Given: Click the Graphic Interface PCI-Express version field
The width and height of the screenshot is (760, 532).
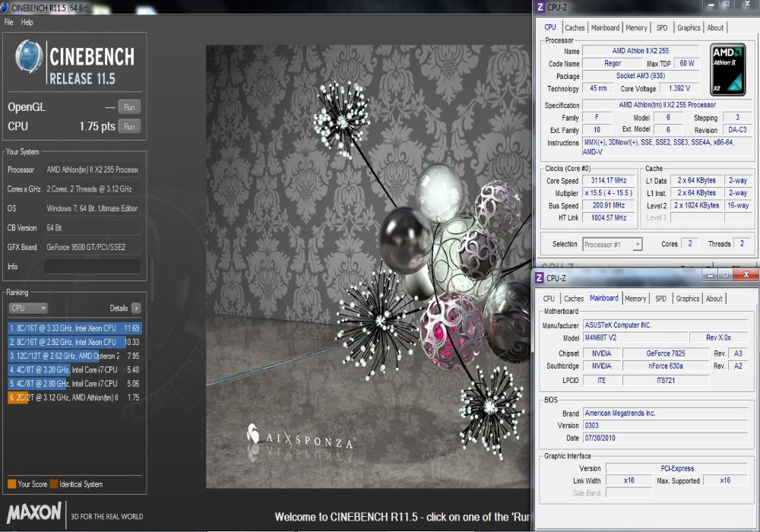Looking at the screenshot, I should point(676,468).
